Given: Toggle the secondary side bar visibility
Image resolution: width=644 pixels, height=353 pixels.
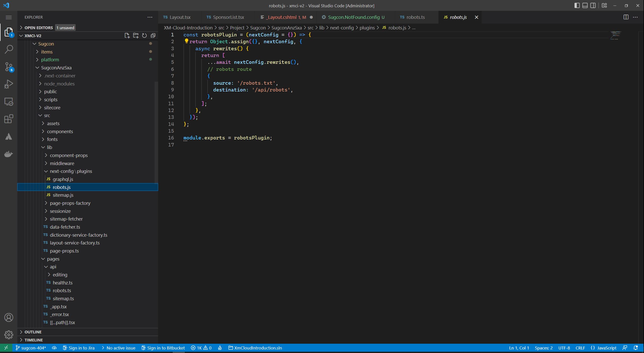Looking at the screenshot, I should click(593, 6).
